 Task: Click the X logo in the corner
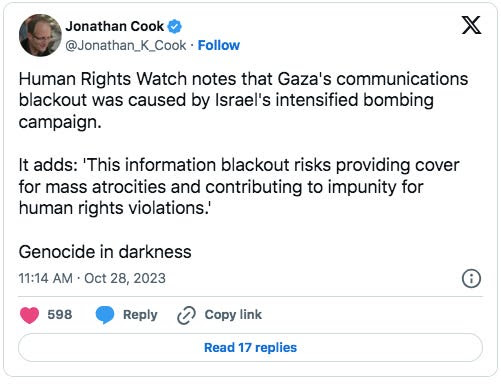click(471, 25)
